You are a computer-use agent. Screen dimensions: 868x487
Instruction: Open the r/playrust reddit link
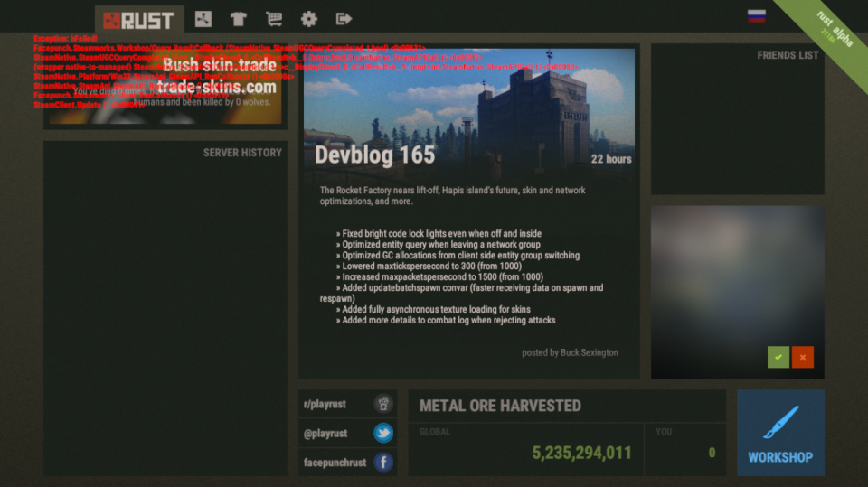tap(347, 404)
